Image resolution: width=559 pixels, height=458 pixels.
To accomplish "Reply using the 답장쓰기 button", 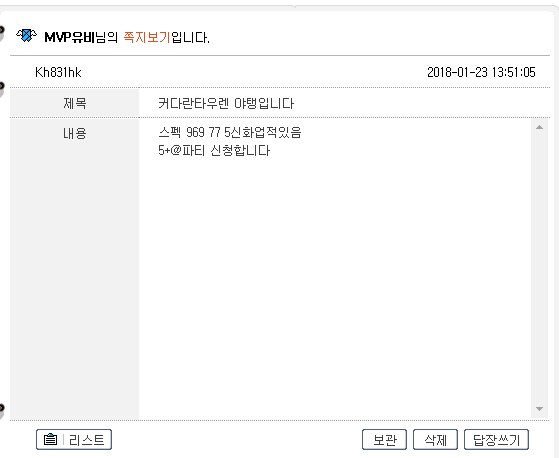I will 496,439.
